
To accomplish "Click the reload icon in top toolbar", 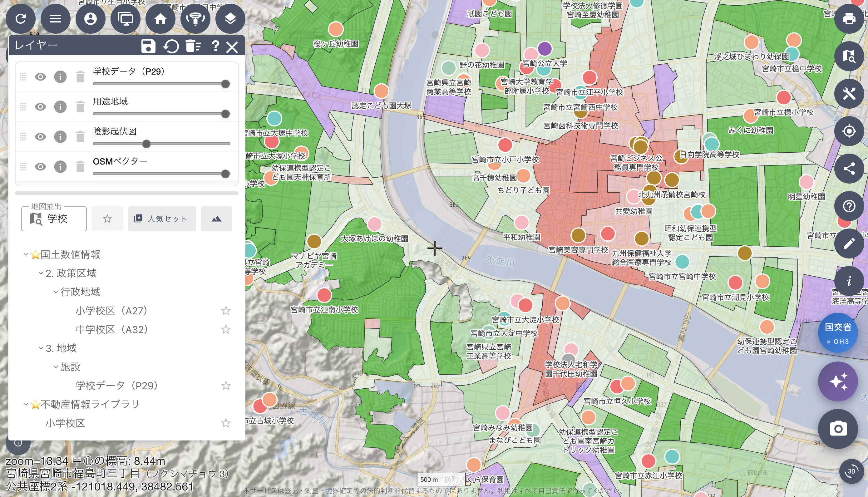I will [x=21, y=19].
